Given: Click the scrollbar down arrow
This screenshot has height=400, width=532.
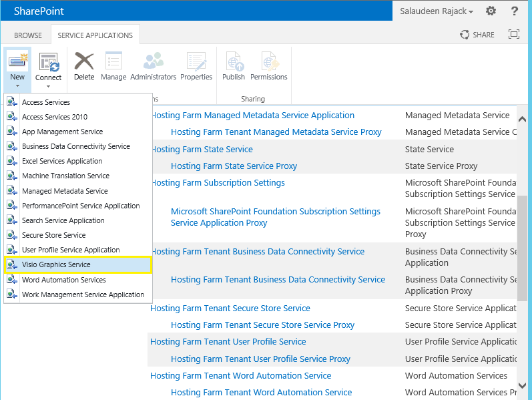Looking at the screenshot, I should (522, 385).
